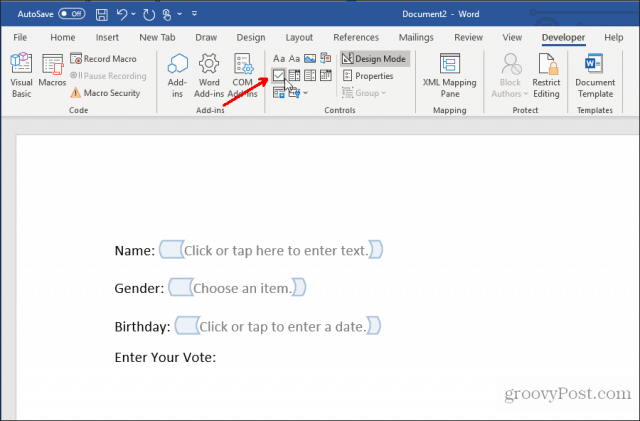640x421 pixels.
Task: Insert a Rich Text content control
Action: 279,59
